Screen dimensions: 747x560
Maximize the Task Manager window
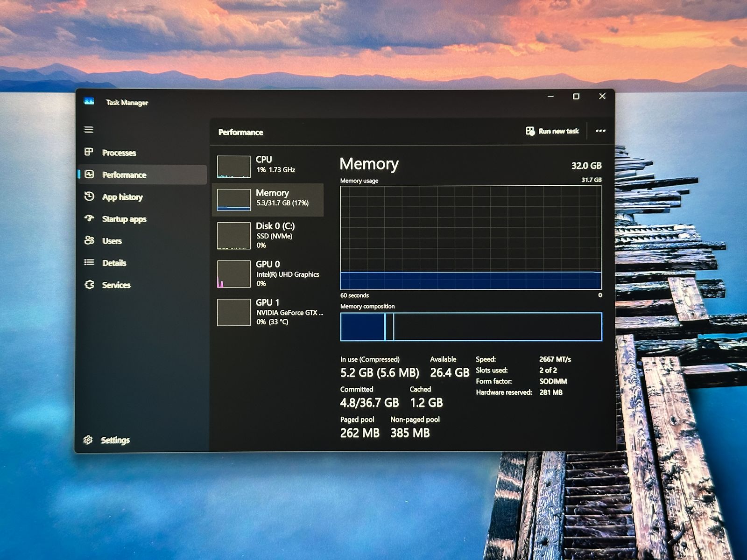coord(576,97)
